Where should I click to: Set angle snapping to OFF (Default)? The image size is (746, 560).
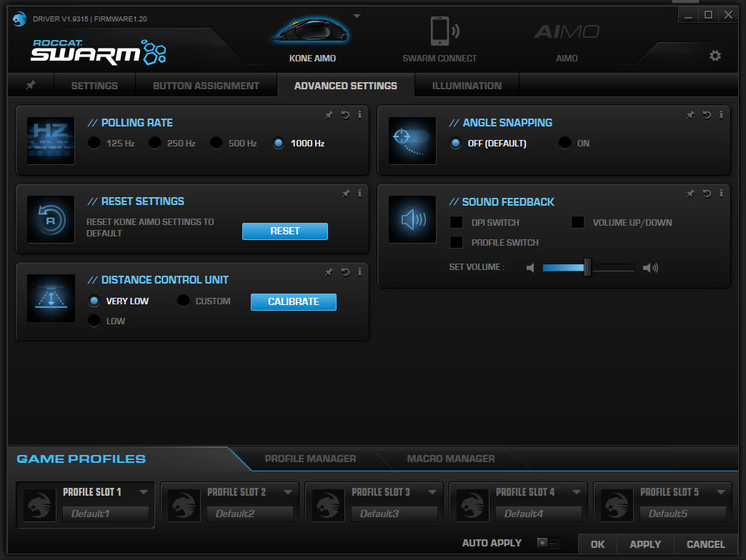point(455,143)
